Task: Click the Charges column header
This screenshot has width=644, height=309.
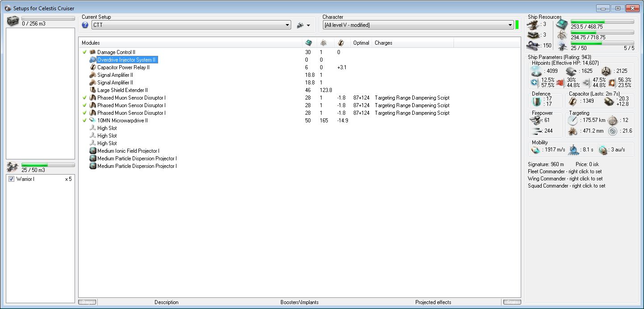Action: click(413, 43)
